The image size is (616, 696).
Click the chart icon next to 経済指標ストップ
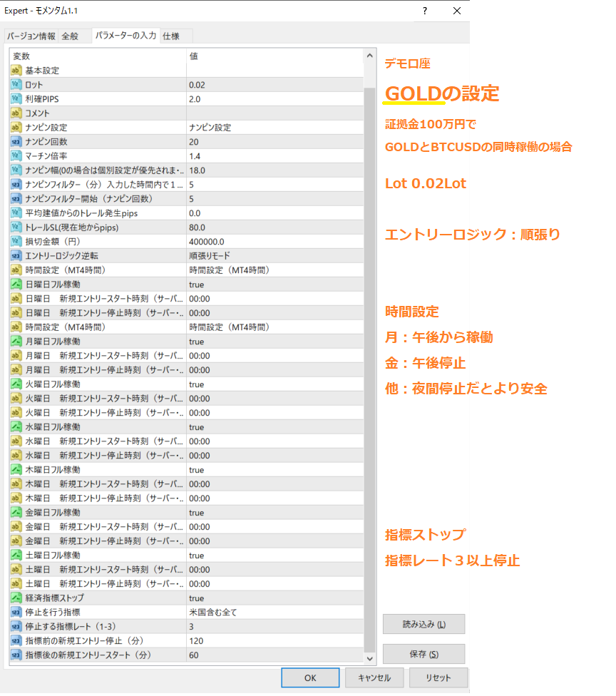pos(16,598)
